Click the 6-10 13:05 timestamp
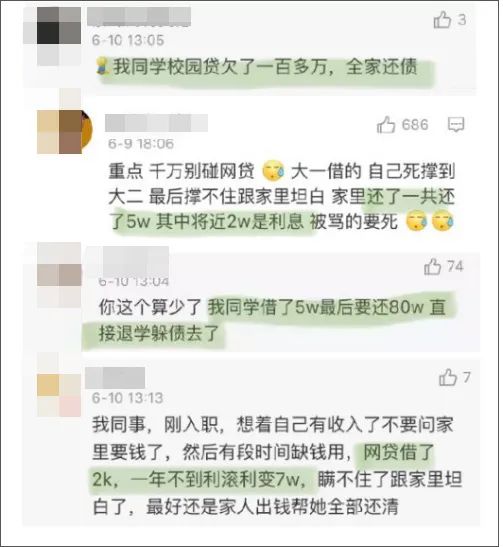Screen dimensions: 503x547 [x=128, y=40]
